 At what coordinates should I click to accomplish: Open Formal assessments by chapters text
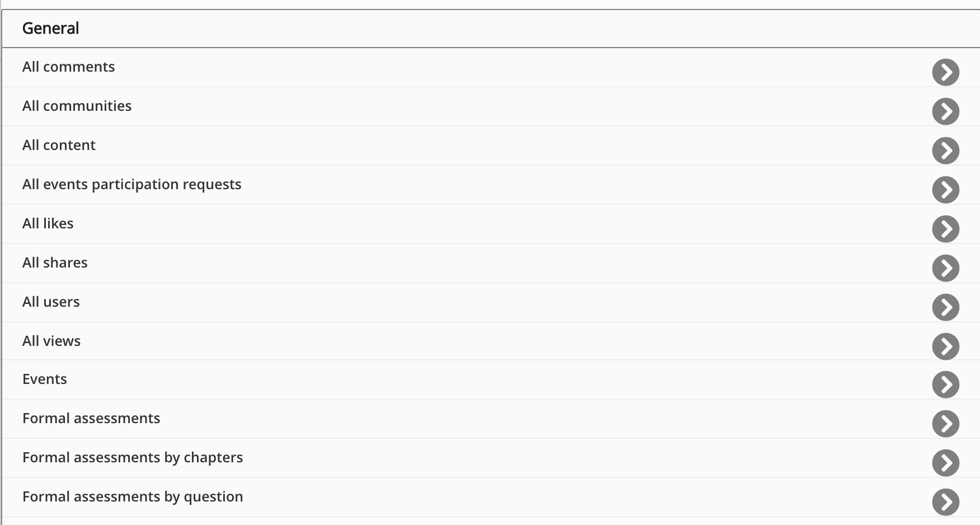pyautogui.click(x=133, y=458)
